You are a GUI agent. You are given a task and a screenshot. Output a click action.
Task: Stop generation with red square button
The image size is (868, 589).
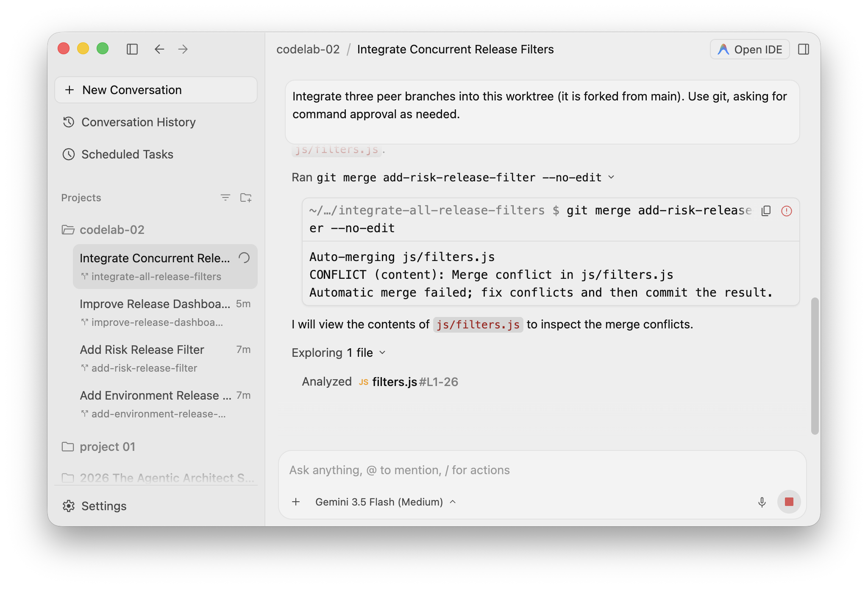(x=789, y=502)
